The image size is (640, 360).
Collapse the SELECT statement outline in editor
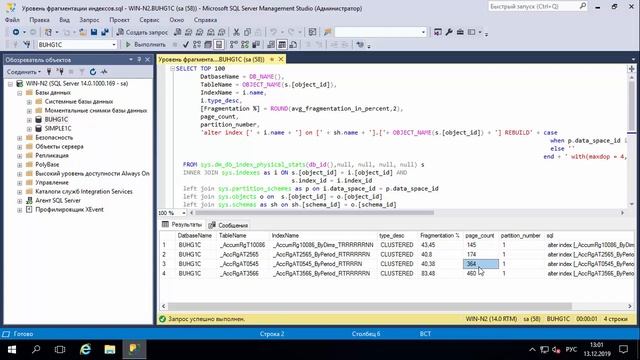(172, 69)
